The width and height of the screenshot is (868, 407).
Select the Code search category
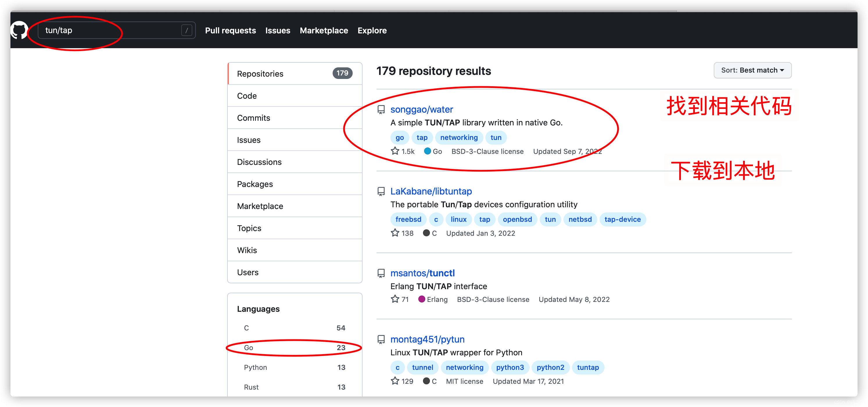tap(295, 96)
